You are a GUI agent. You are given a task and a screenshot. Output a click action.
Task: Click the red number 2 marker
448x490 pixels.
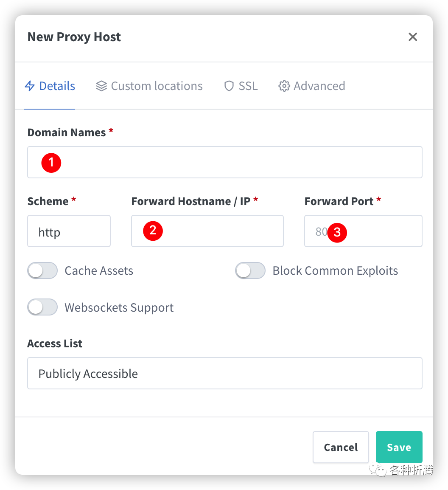point(153,231)
